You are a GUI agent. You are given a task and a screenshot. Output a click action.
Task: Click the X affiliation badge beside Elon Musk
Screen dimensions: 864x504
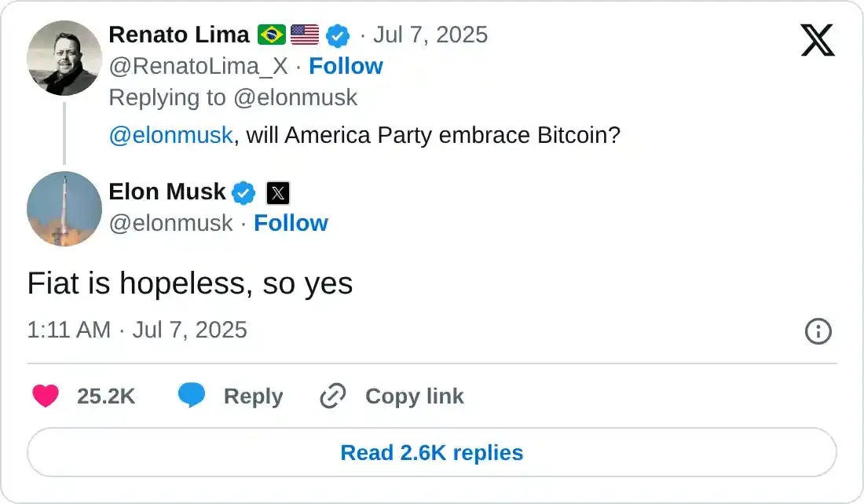277,192
